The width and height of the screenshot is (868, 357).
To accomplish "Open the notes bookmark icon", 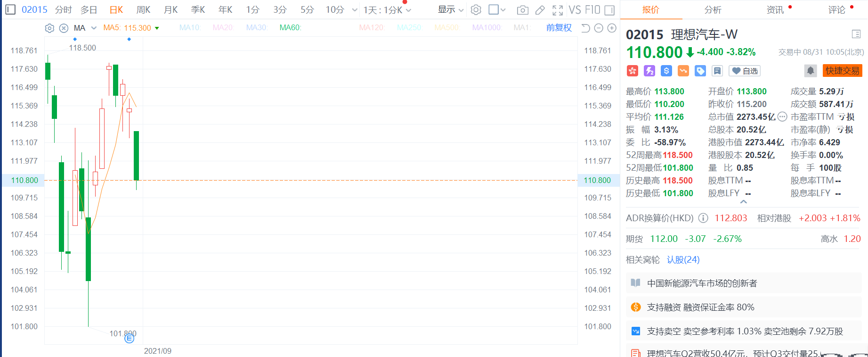I will 717,71.
